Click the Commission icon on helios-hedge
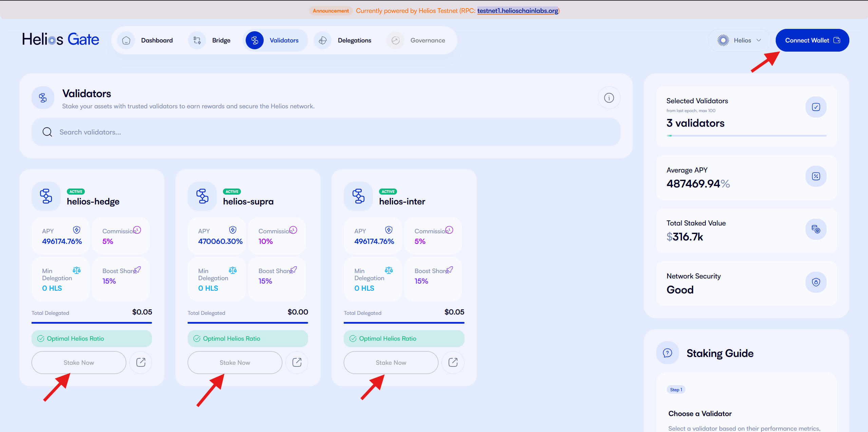The height and width of the screenshot is (432, 868). 137,230
